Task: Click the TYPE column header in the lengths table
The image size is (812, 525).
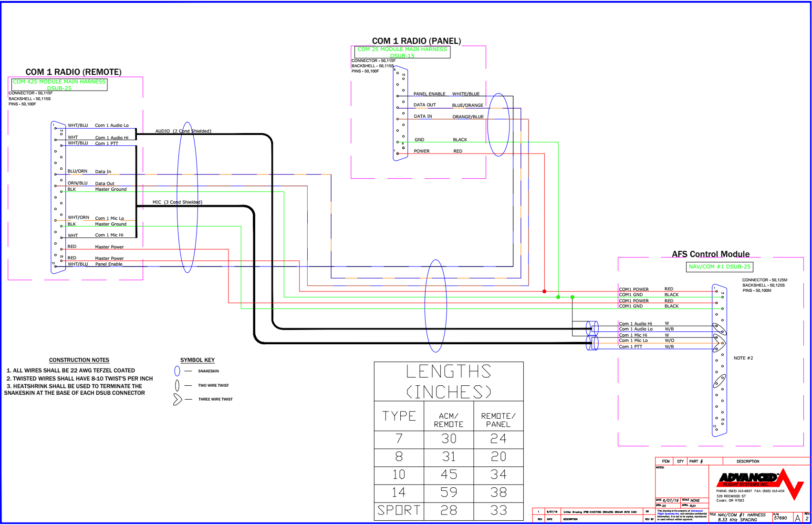Action: pos(399,416)
